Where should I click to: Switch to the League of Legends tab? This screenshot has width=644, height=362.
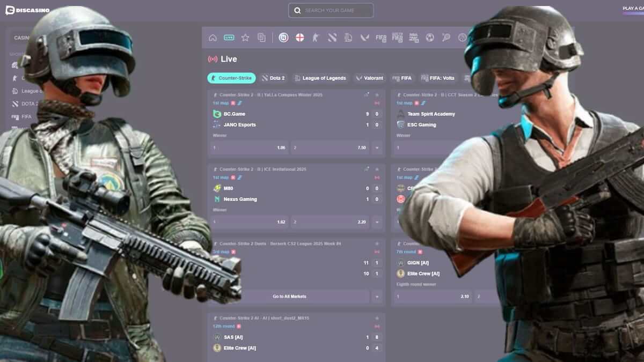click(320, 78)
